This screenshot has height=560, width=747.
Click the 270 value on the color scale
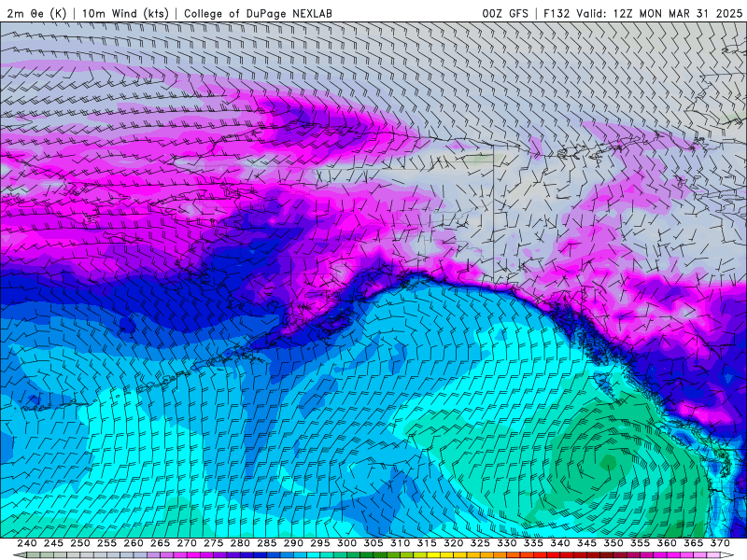tap(187, 543)
